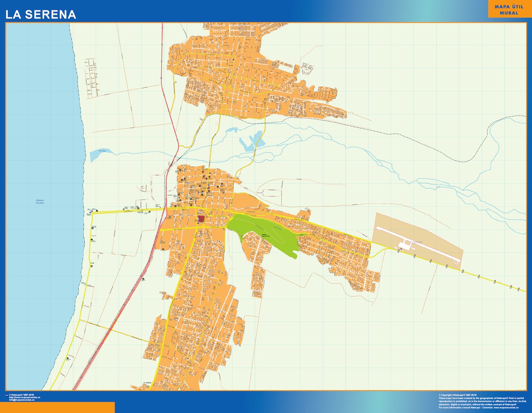
Task: Click the © Netmaps 1997-2016 text at bottom left
Action: (x=22, y=395)
